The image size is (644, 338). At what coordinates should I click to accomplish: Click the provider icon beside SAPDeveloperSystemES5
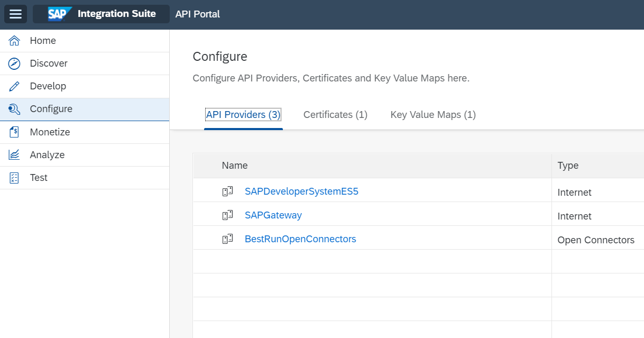tap(227, 191)
